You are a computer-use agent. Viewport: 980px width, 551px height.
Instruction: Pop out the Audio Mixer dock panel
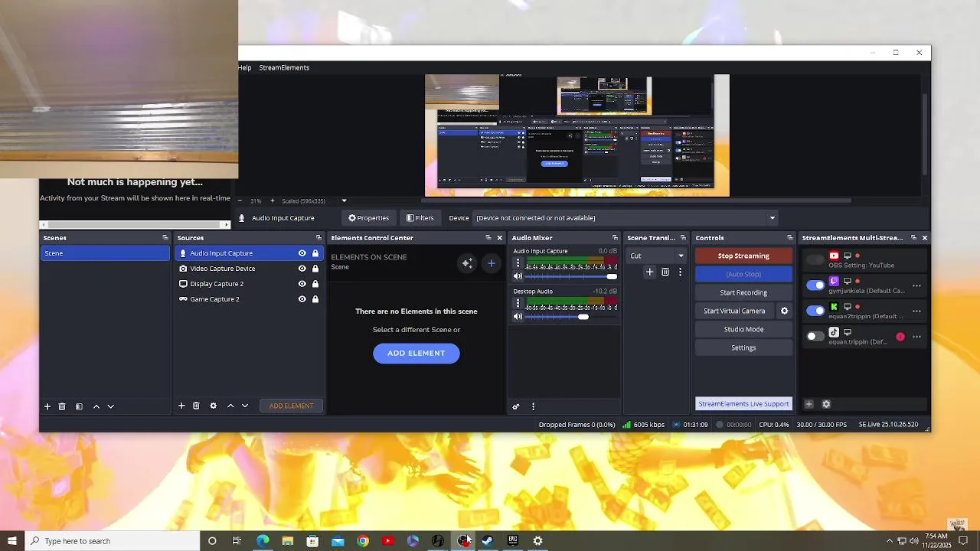(x=615, y=238)
